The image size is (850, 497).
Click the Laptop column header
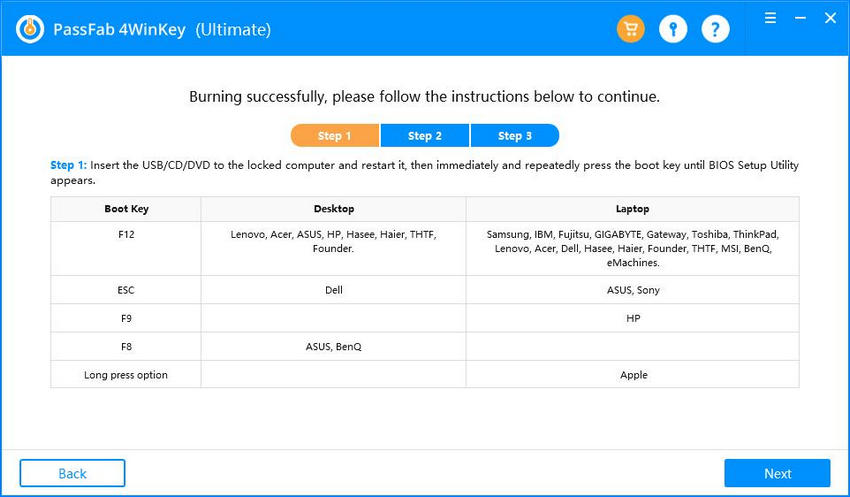click(632, 209)
